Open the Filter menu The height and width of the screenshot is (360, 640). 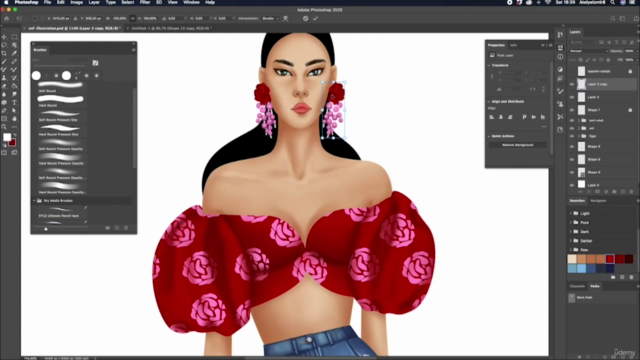tap(145, 2)
